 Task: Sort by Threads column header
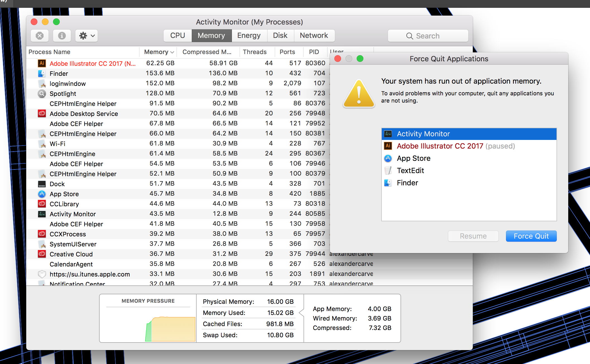(x=257, y=52)
